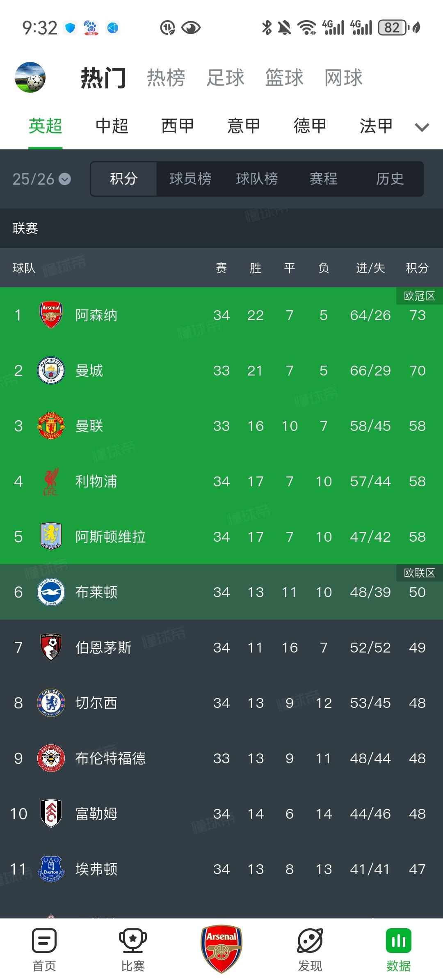Select the 赛程 segment

[323, 179]
